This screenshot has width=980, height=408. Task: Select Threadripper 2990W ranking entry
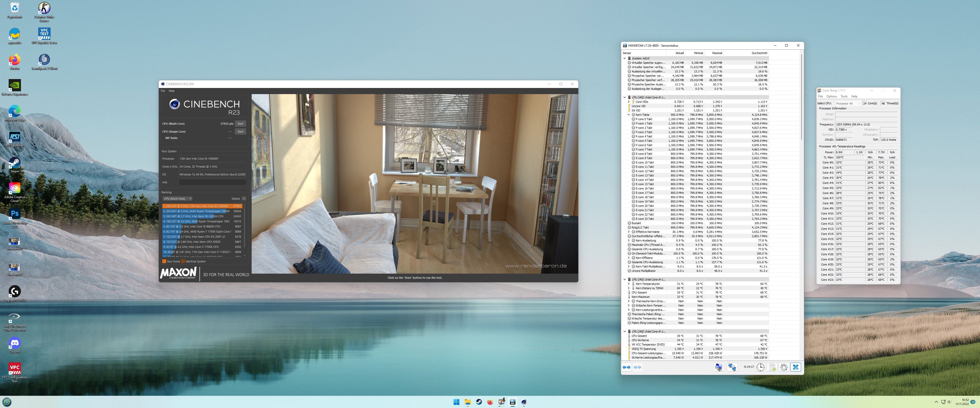(202, 211)
